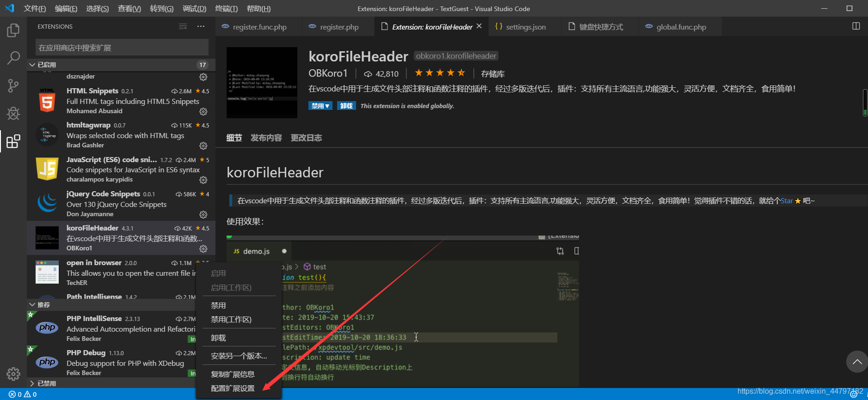
Task: Open the Manage gear in activity bar
Action: [13, 374]
